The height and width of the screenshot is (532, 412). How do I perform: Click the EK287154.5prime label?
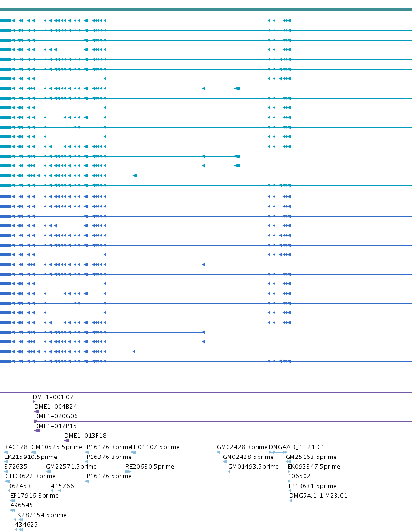[40, 515]
